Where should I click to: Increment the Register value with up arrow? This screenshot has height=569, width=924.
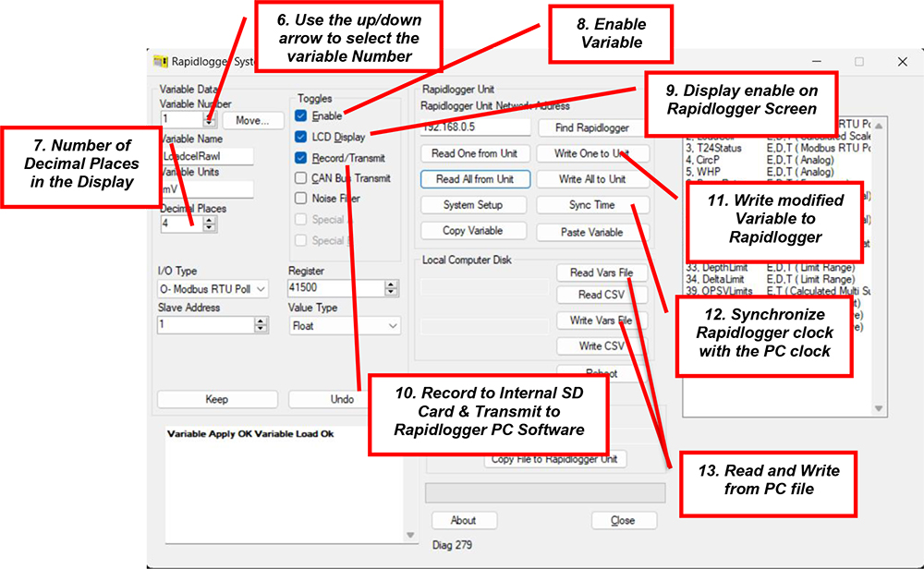pyautogui.click(x=391, y=284)
